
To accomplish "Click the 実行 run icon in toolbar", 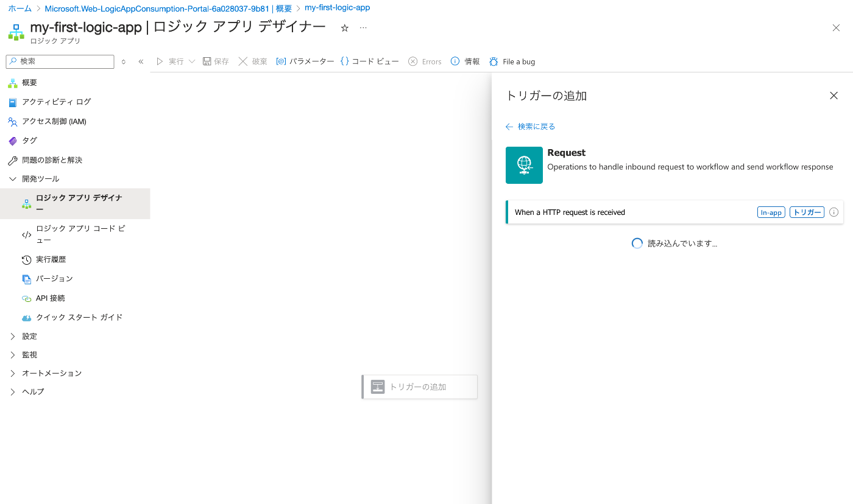I will coord(160,61).
